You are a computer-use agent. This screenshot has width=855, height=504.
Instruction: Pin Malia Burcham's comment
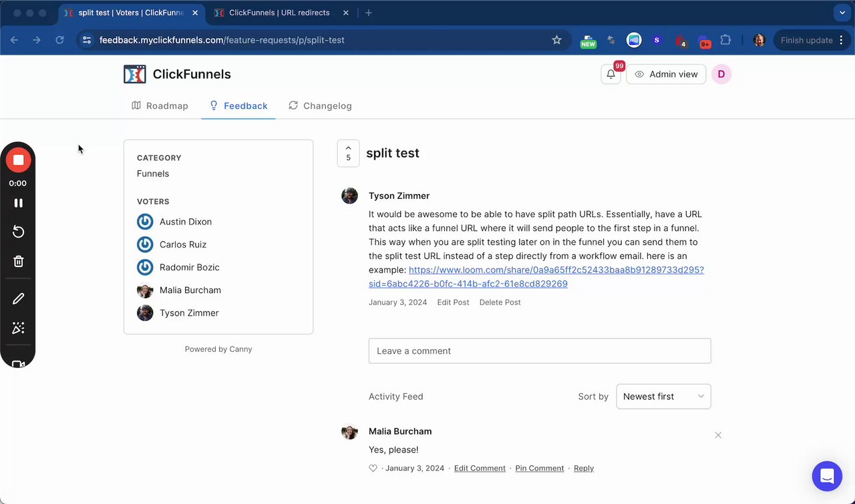point(540,469)
